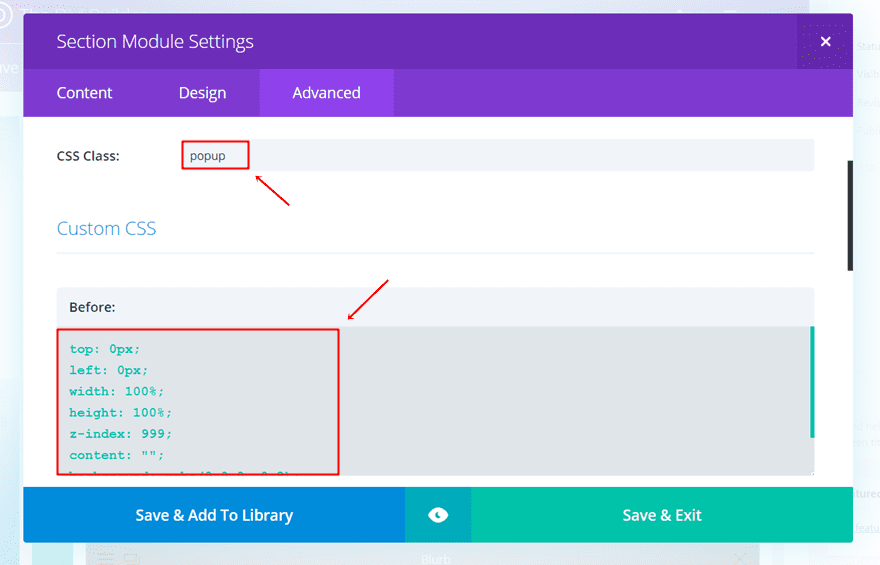Place cursor on the z-index: 999 line
The height and width of the screenshot is (565, 880).
[121, 434]
